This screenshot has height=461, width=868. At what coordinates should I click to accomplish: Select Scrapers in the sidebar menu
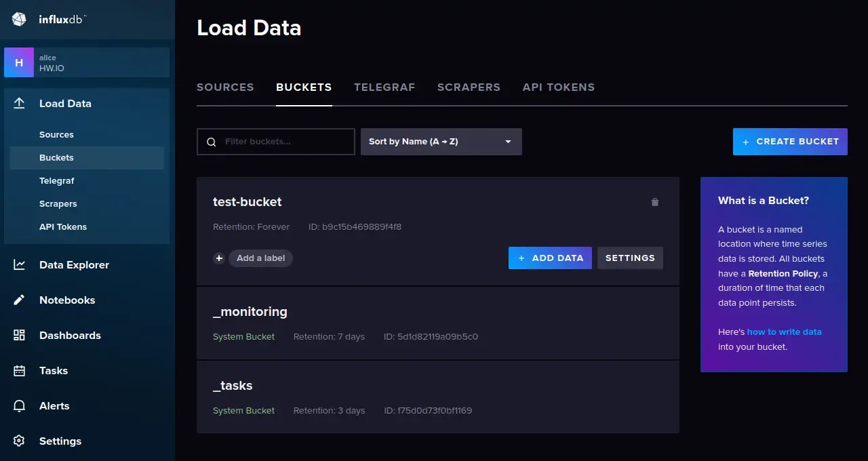pyautogui.click(x=58, y=203)
